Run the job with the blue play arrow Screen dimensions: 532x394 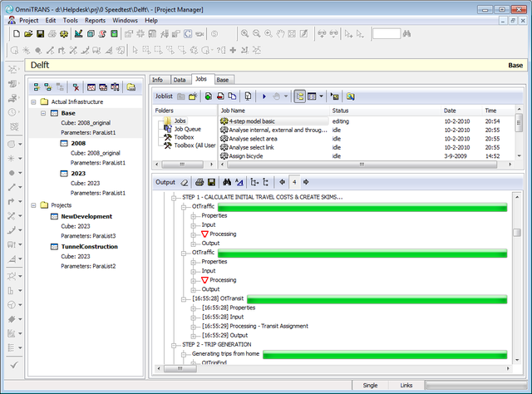[264, 96]
